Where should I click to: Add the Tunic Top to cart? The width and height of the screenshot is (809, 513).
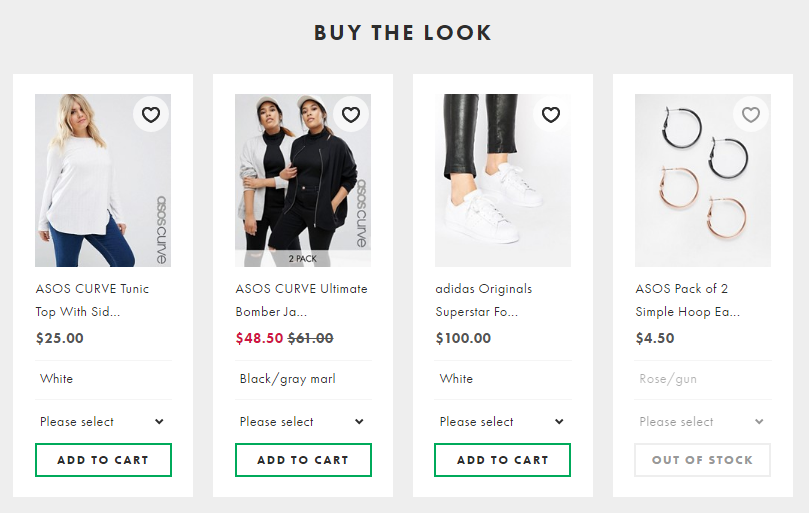coord(103,460)
